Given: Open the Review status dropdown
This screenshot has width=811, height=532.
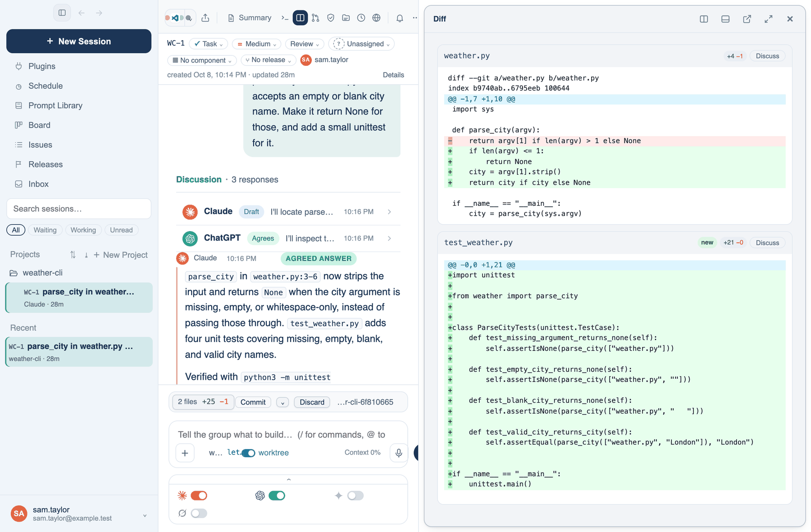Looking at the screenshot, I should 305,44.
